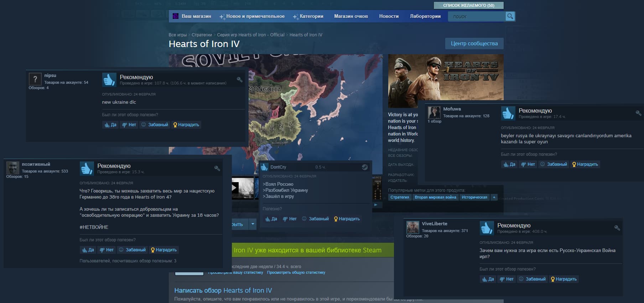Click key icon on Mofuwa review header

click(x=639, y=113)
